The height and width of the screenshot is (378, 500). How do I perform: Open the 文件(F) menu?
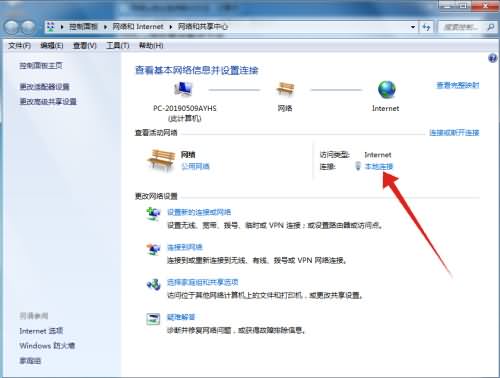(19, 45)
